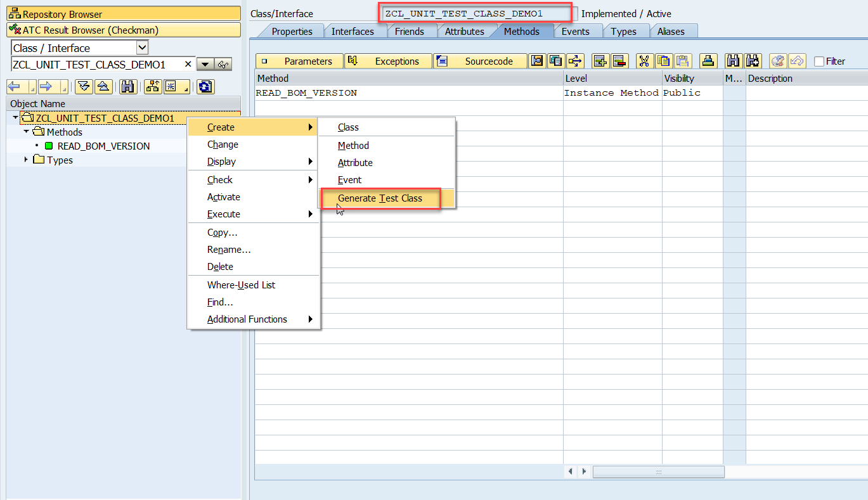The height and width of the screenshot is (500, 868).
Task: Open the Print icon for the method list
Action: tap(709, 61)
